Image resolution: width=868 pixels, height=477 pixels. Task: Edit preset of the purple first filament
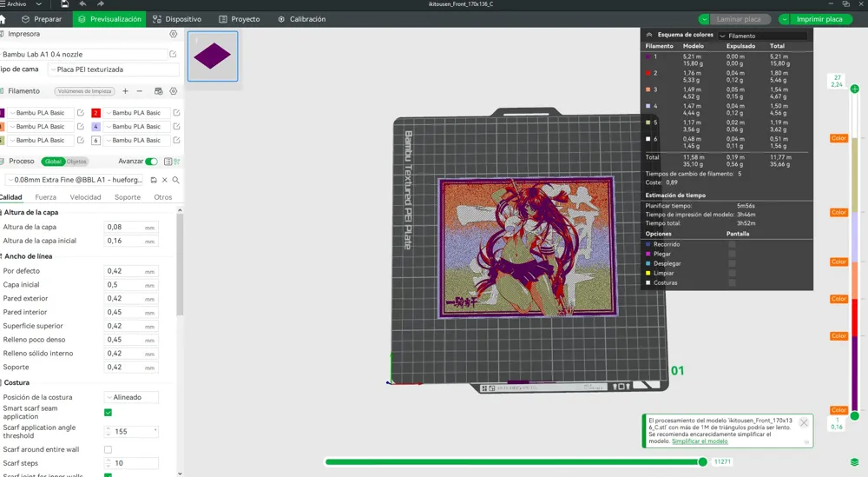pyautogui.click(x=80, y=112)
